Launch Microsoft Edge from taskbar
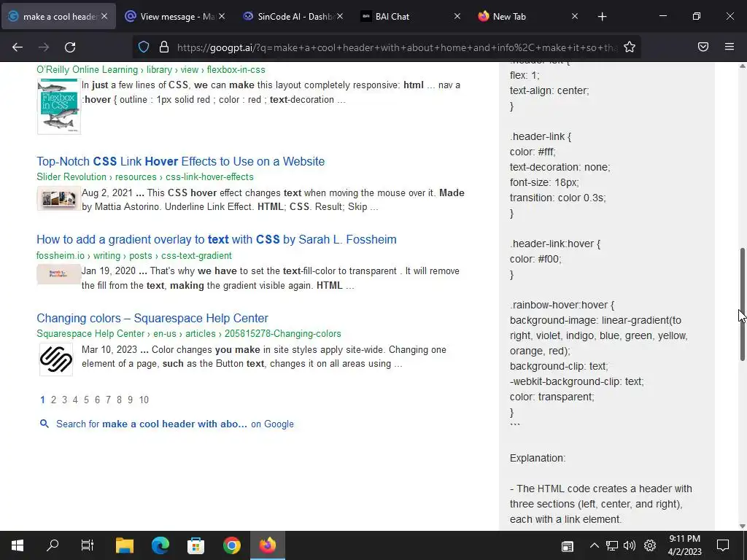The height and width of the screenshot is (560, 747). tap(160, 545)
